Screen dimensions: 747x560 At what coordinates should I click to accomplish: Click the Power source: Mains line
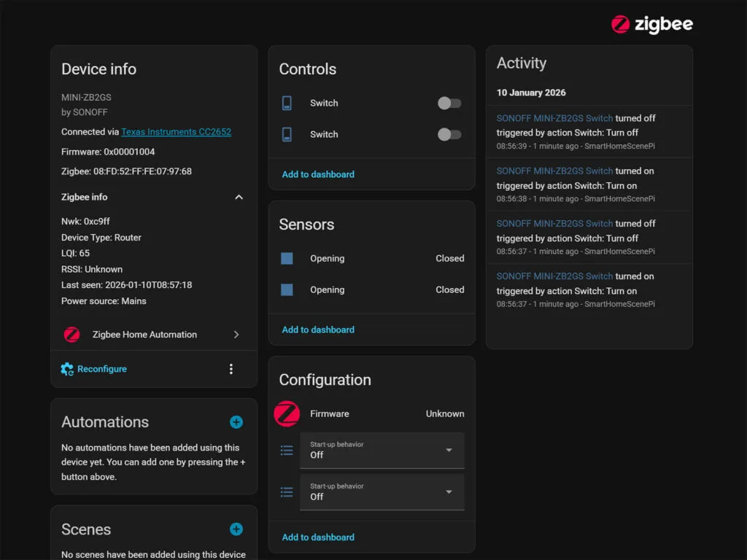click(104, 301)
